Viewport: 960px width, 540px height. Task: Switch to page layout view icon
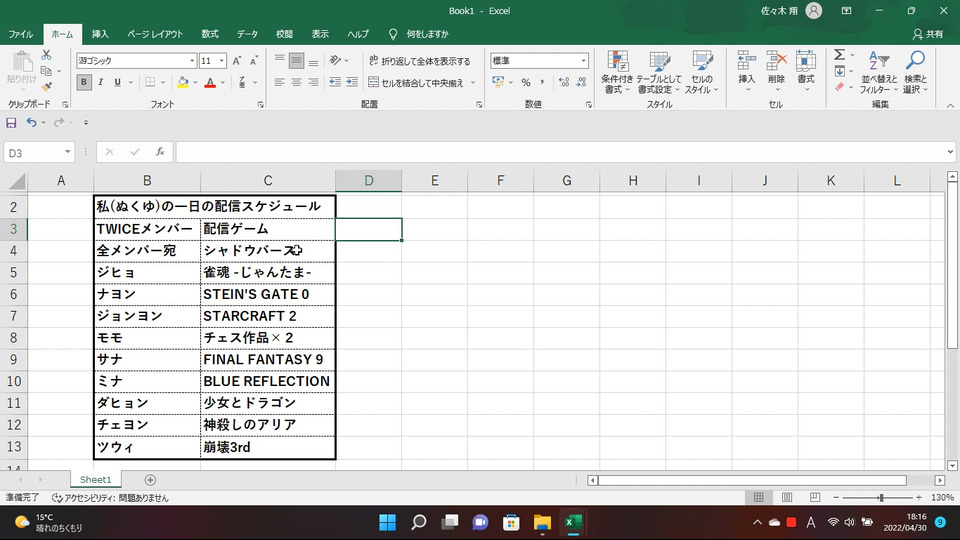(787, 498)
